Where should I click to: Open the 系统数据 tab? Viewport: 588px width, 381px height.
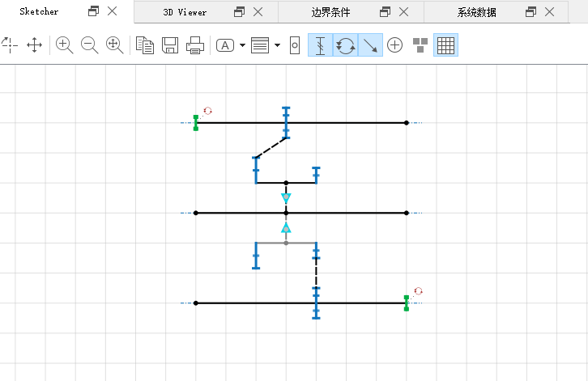point(476,12)
